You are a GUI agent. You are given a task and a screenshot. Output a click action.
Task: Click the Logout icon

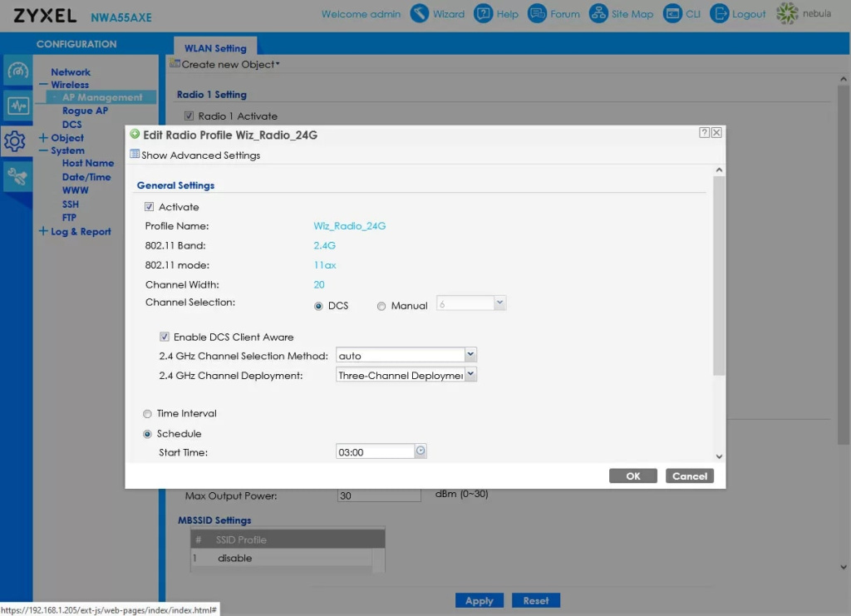pos(719,14)
